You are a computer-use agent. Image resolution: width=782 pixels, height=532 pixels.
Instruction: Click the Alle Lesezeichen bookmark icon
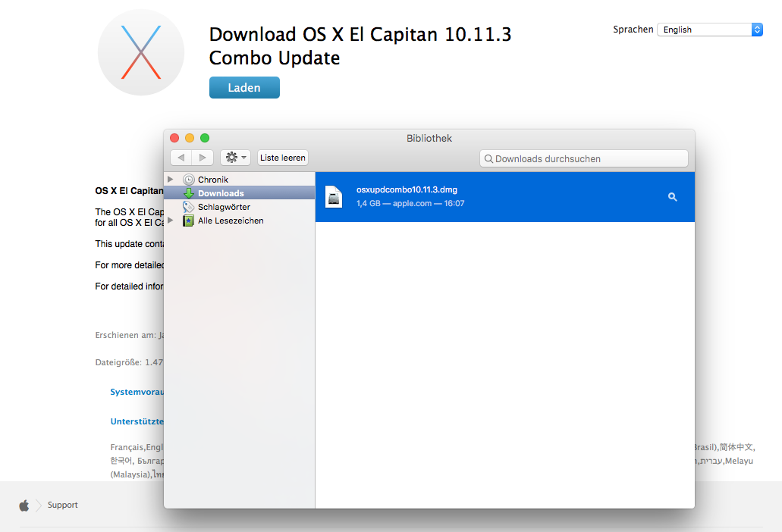(189, 221)
